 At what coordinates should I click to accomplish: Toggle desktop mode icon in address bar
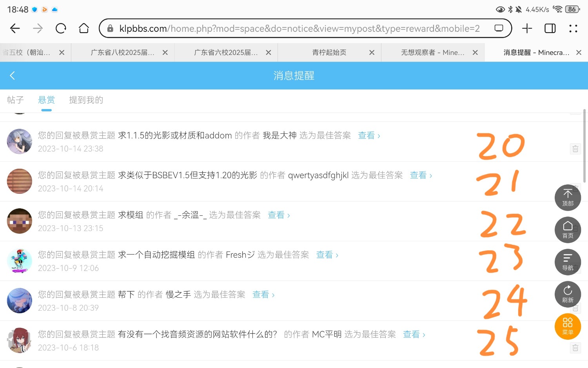499,28
